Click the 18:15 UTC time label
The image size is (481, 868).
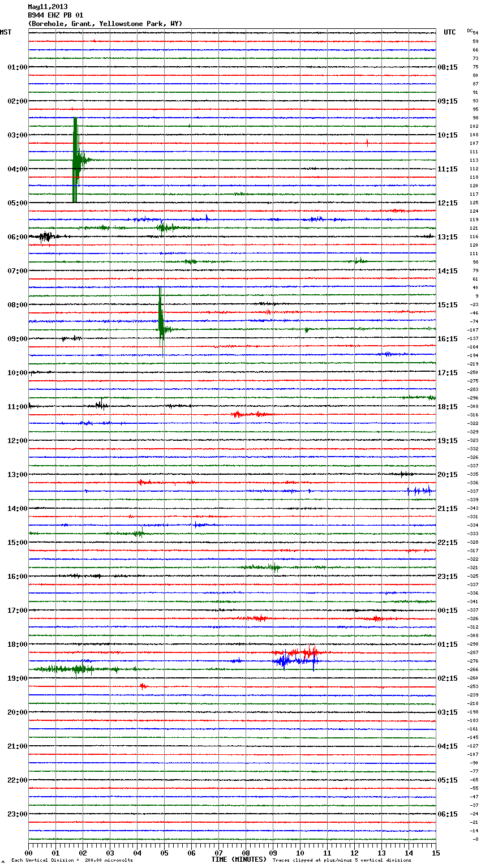pos(448,407)
